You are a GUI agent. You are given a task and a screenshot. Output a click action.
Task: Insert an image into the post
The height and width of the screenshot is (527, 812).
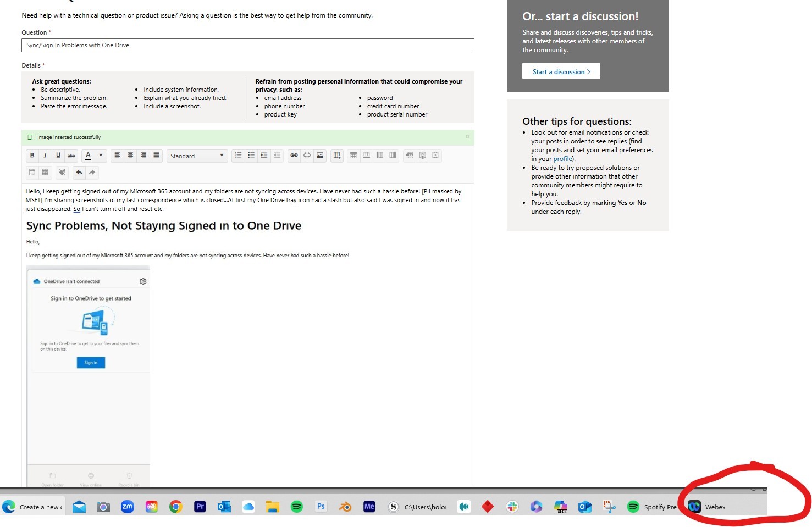click(x=320, y=156)
